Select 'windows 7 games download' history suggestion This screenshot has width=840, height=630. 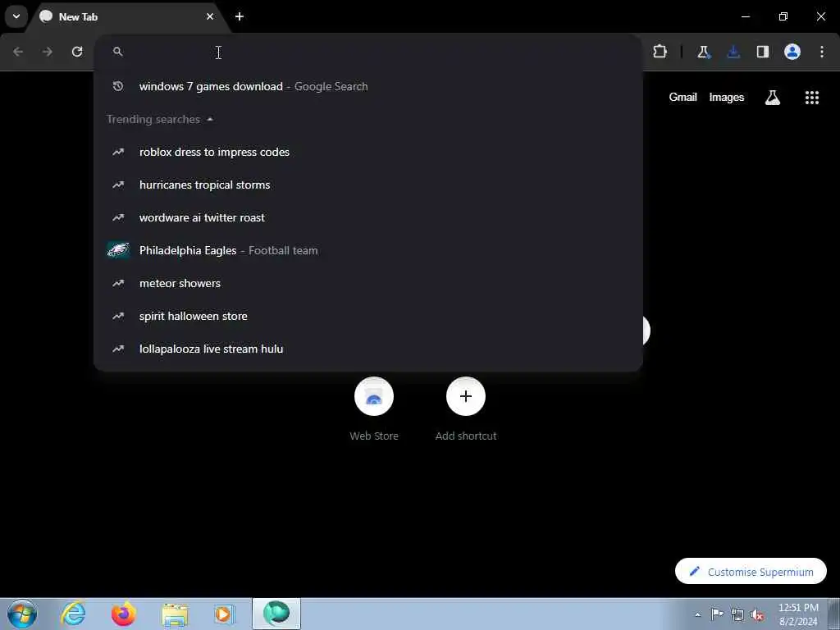click(368, 86)
